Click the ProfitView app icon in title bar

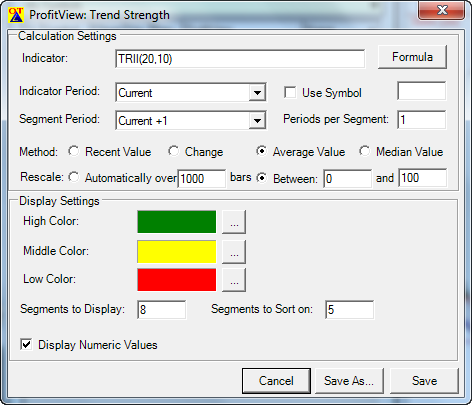coord(16,15)
